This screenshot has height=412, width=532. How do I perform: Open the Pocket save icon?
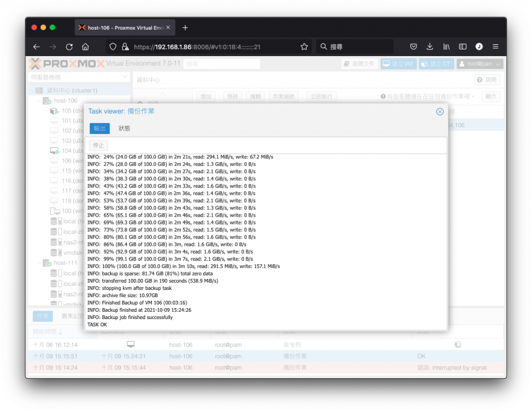click(x=413, y=47)
